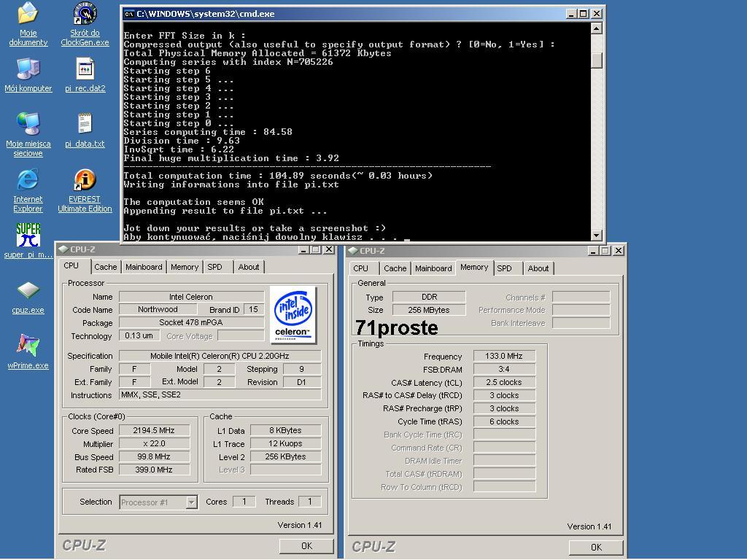
Task: Select Memory tab in right CPU-Z window
Action: tap(474, 267)
